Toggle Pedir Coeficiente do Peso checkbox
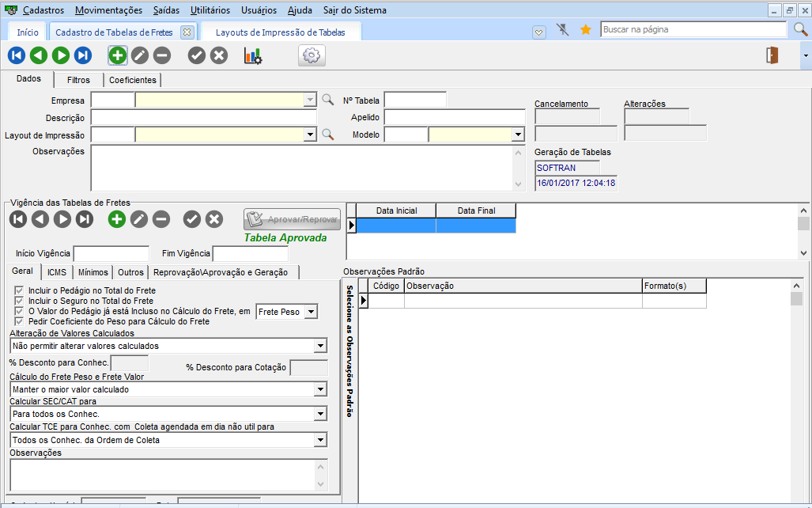 click(19, 322)
